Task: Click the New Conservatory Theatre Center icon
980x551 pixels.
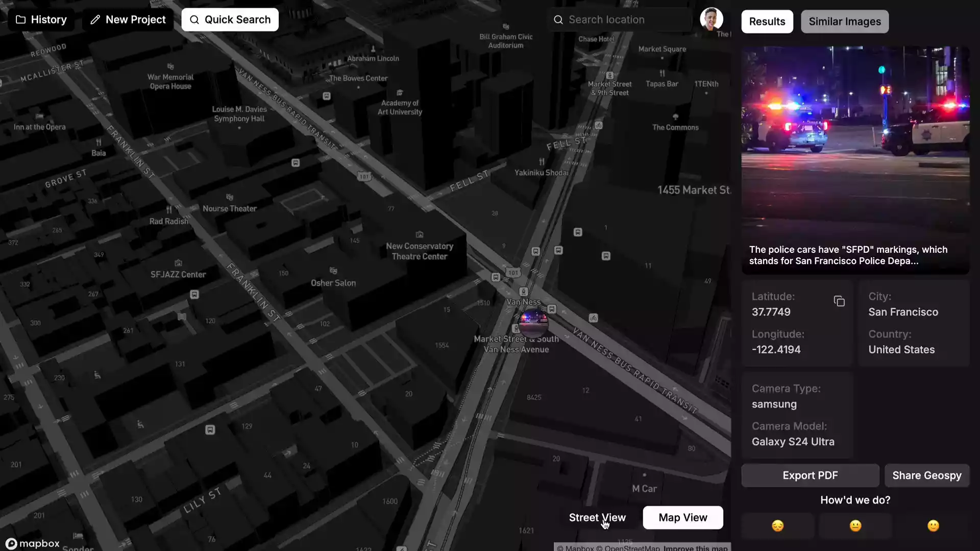Action: (x=420, y=235)
